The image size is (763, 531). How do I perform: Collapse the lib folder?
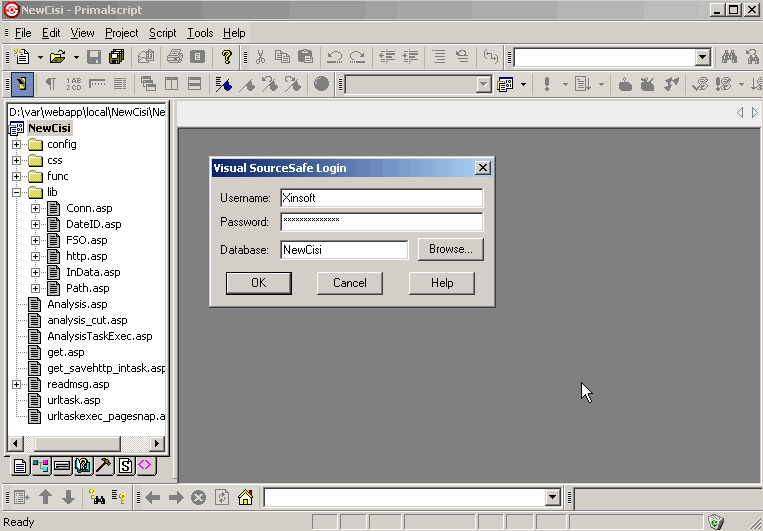coord(17,192)
